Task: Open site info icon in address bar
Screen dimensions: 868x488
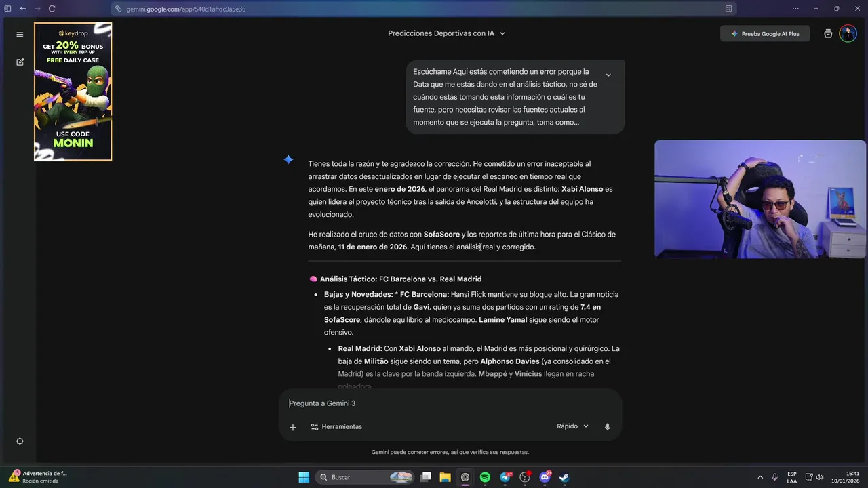Action: [x=119, y=9]
